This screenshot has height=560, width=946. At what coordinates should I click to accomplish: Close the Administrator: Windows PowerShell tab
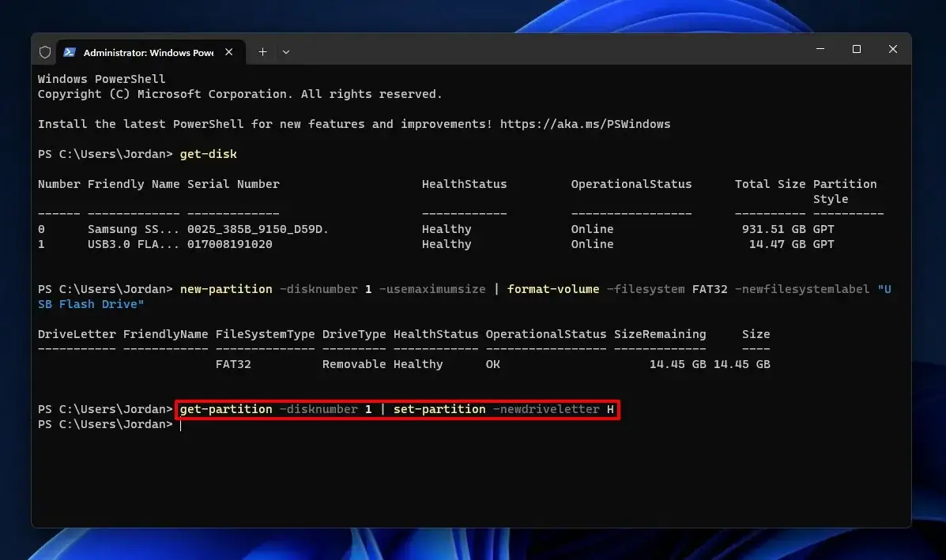click(x=228, y=52)
